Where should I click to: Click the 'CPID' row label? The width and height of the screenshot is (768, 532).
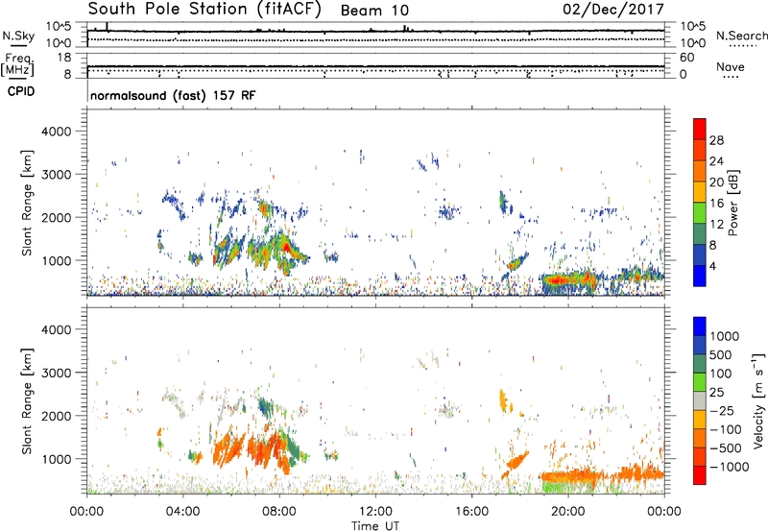(21, 91)
